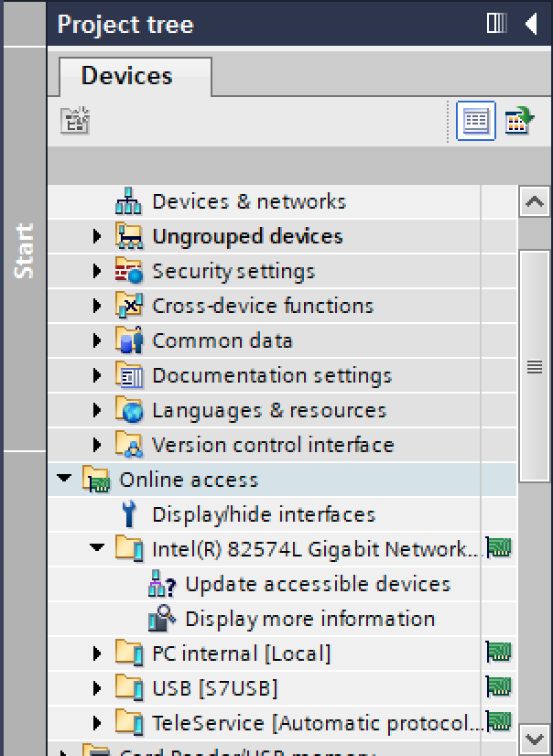Screen dimensions: 553x756
Task: Click the Languages & resources globe icon
Action: tap(128, 411)
